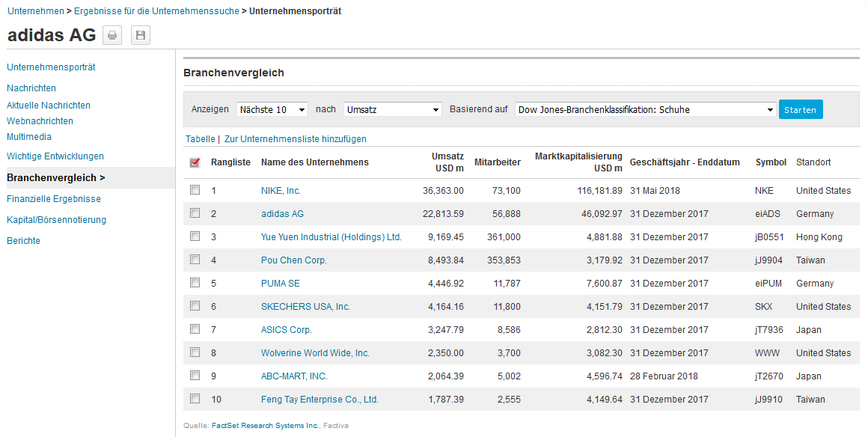Screen dimensions: 868x437
Task: Tick the Pou Chen Corp. checkbox
Action: pyautogui.click(x=195, y=260)
